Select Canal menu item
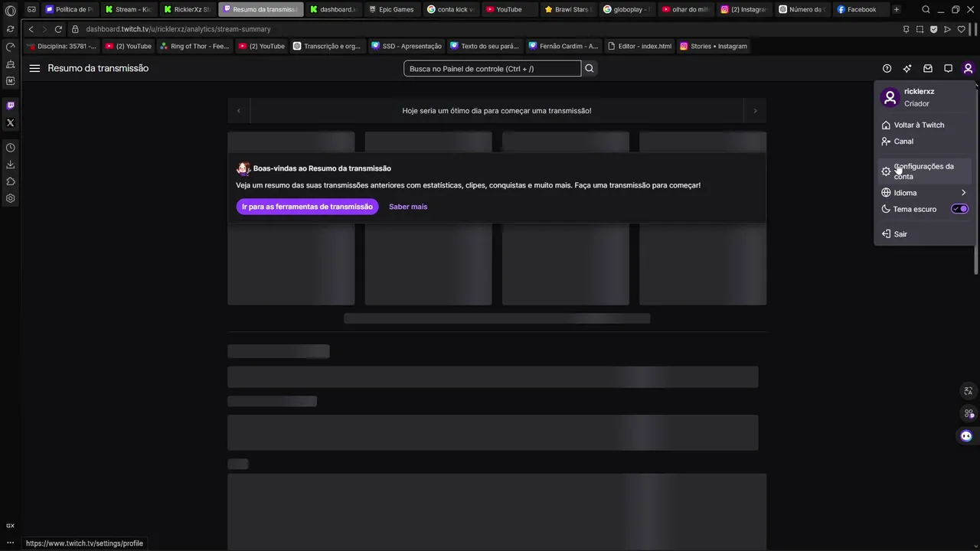The height and width of the screenshot is (551, 980). [x=924, y=141]
